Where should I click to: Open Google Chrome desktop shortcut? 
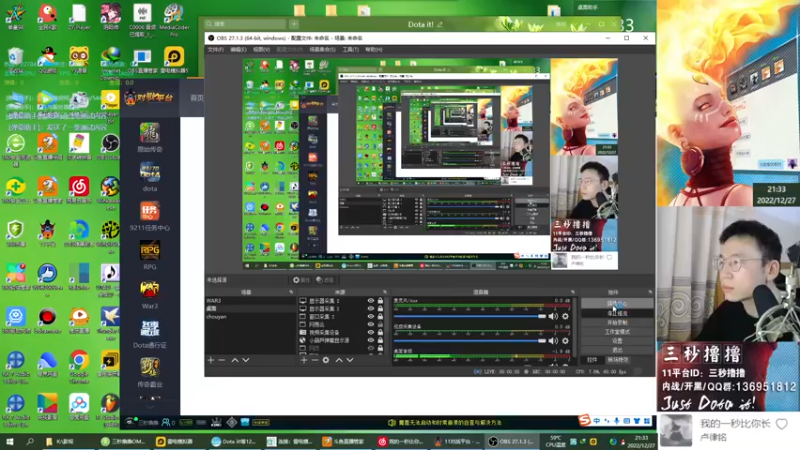pyautogui.click(x=79, y=364)
